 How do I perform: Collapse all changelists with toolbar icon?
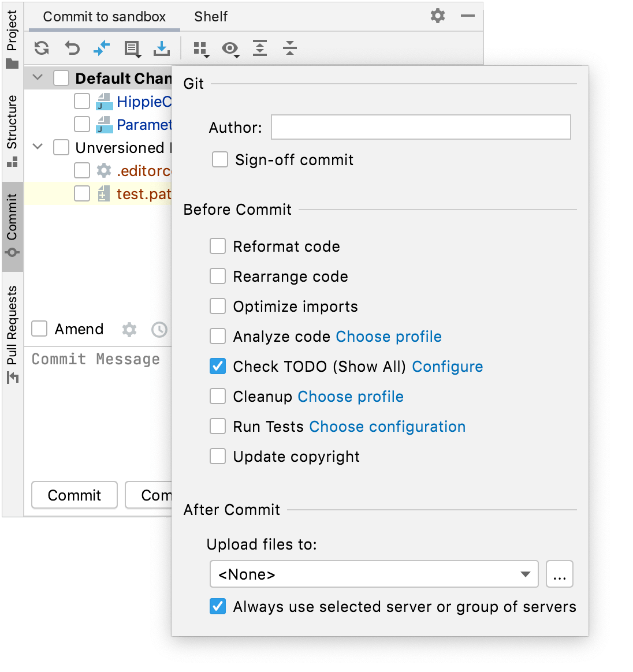coord(289,48)
